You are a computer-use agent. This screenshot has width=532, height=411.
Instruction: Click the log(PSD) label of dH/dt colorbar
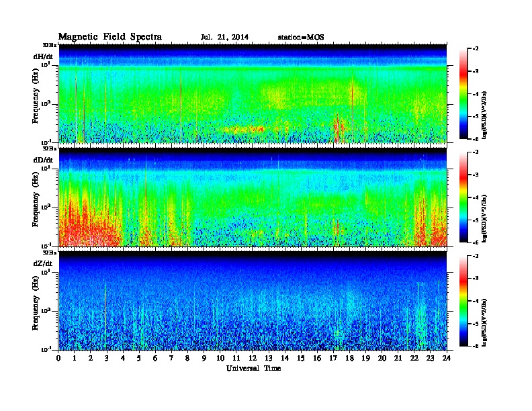(x=484, y=116)
